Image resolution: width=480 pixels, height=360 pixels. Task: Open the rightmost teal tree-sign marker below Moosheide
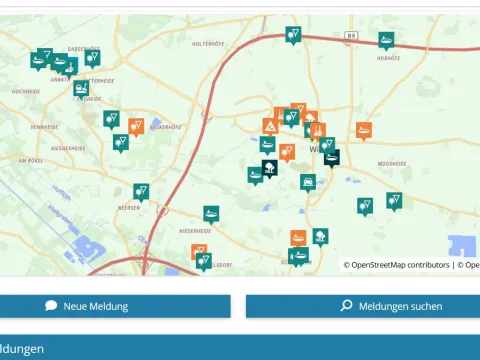394,201
